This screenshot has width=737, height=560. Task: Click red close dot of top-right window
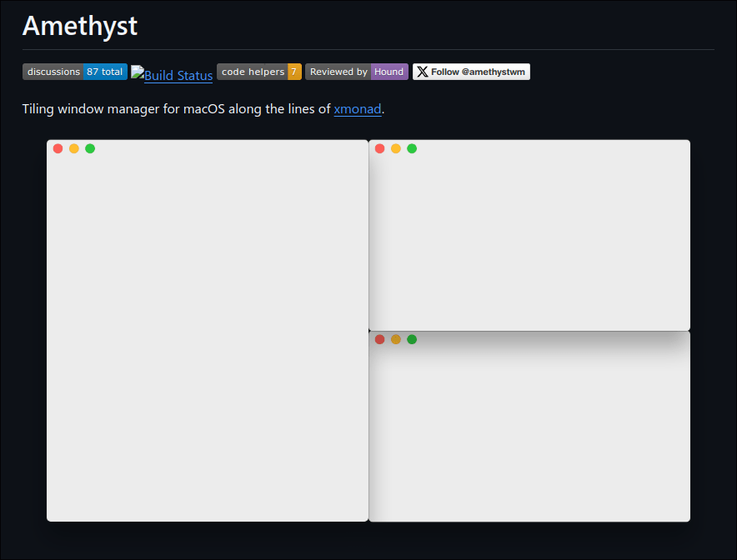[380, 148]
